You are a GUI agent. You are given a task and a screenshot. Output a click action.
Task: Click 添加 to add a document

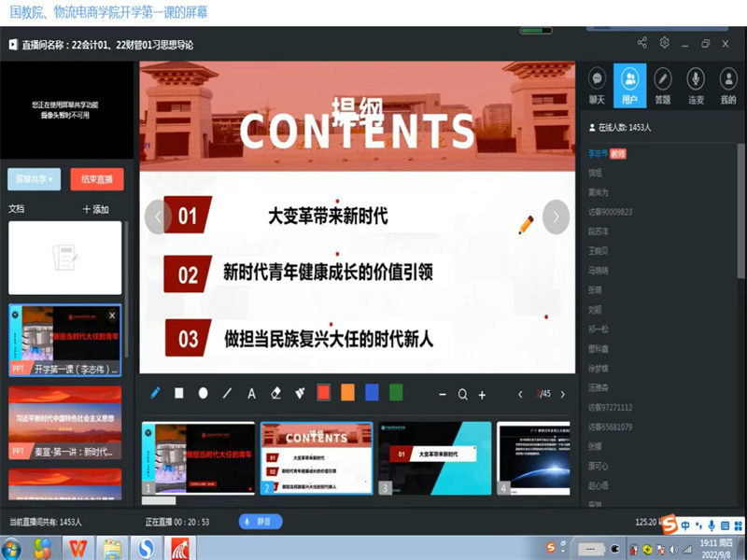tap(96, 209)
